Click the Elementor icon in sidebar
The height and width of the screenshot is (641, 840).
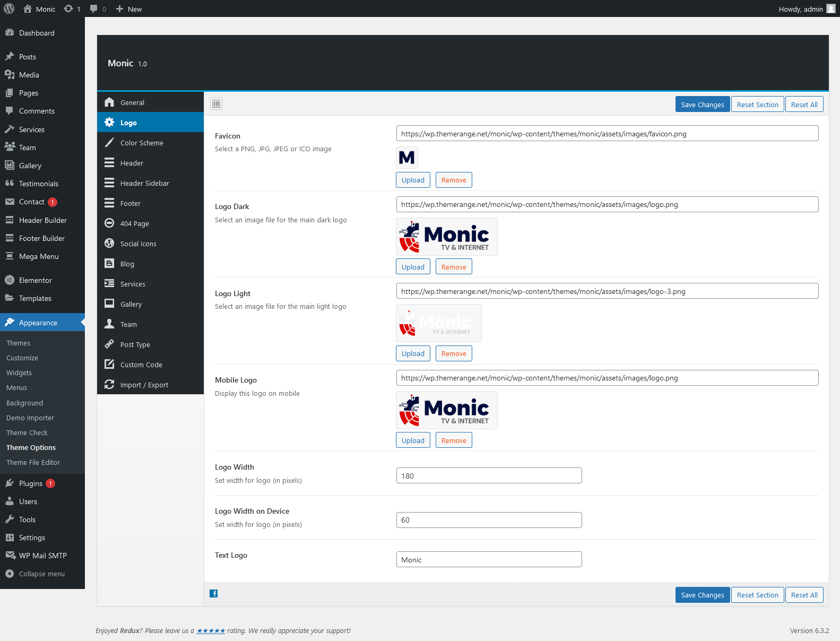(x=10, y=280)
